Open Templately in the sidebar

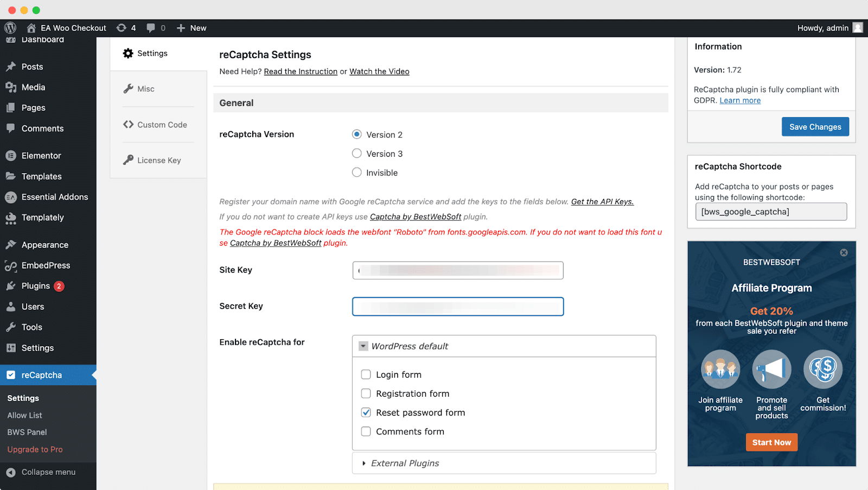coord(41,217)
